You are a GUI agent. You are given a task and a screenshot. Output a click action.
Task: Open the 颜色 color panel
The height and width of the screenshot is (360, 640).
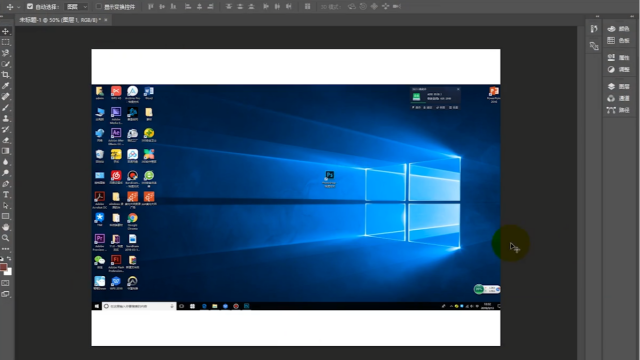pyautogui.click(x=618, y=29)
